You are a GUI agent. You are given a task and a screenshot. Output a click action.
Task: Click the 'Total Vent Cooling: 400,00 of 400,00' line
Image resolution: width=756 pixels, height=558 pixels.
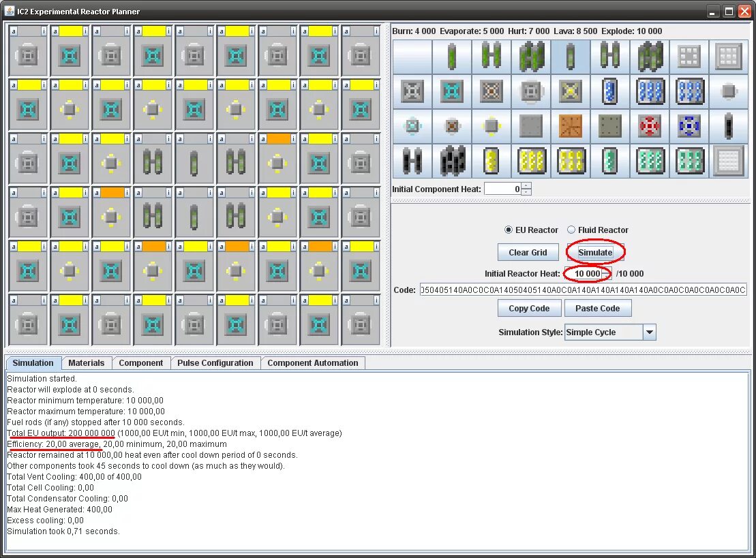[74, 476]
